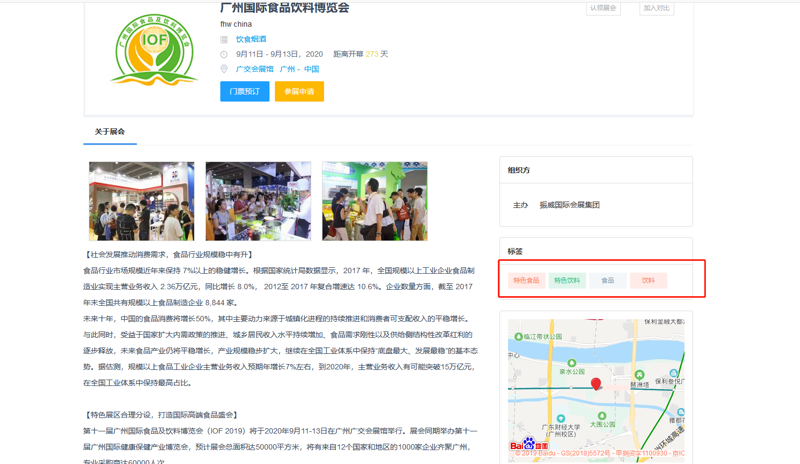This screenshot has width=800, height=464.
Task: Click the 273 days countdown number
Action: pos(372,54)
